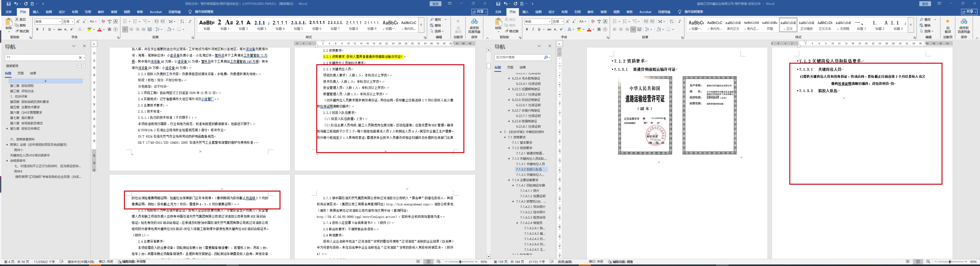
Task: Open the 引用 ribbon tab in the right window
Action: [x=578, y=12]
